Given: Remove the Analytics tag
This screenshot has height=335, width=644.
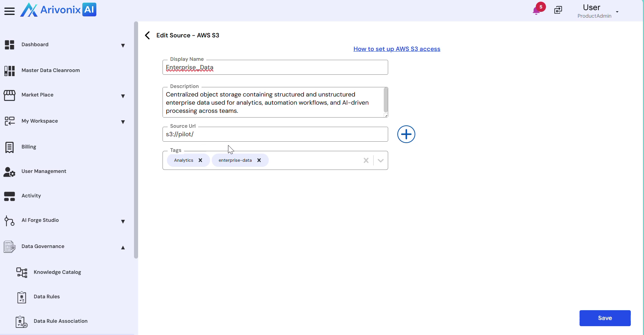Looking at the screenshot, I should click(x=201, y=160).
